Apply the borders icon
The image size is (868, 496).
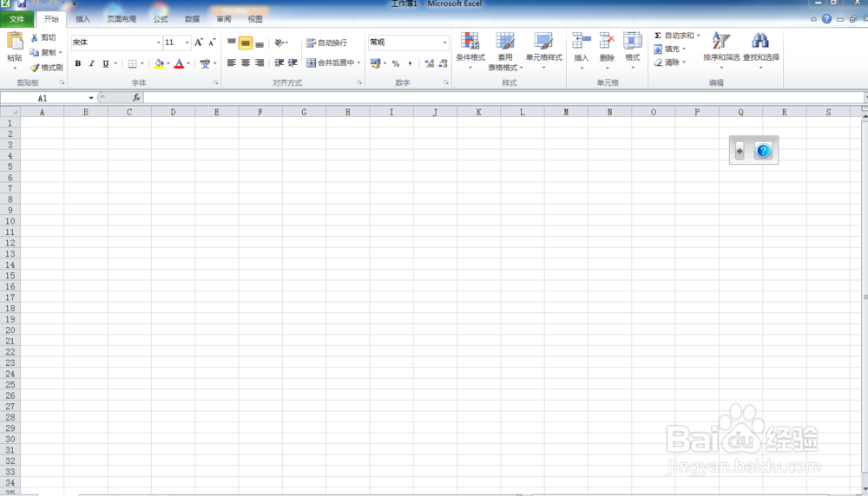coord(132,63)
